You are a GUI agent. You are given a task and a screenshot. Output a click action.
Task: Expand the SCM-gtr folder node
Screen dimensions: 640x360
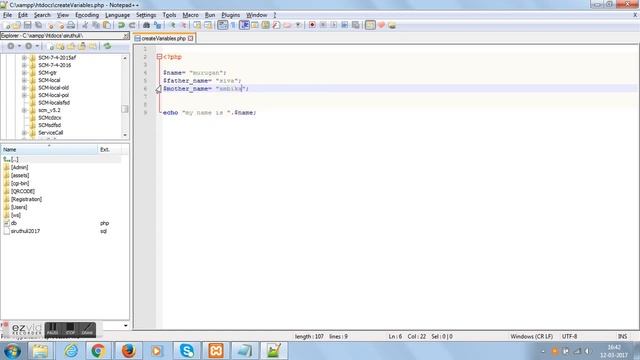(x=24, y=73)
